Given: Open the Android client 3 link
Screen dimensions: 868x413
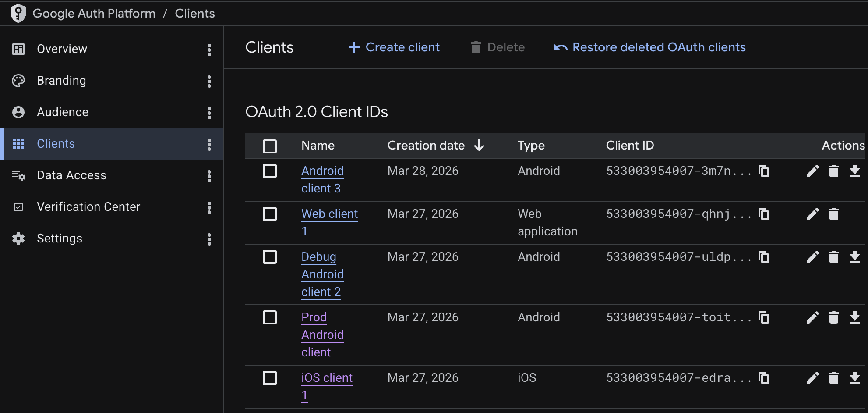Looking at the screenshot, I should [x=322, y=179].
